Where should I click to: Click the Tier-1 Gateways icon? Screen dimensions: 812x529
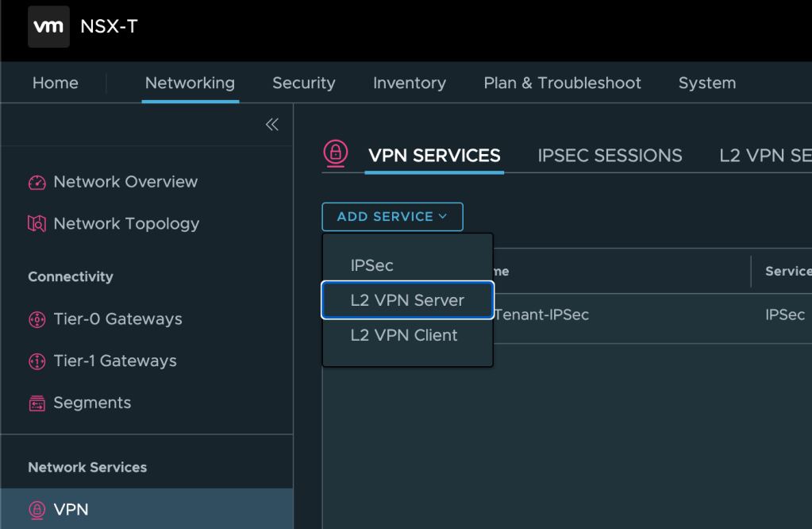click(37, 361)
